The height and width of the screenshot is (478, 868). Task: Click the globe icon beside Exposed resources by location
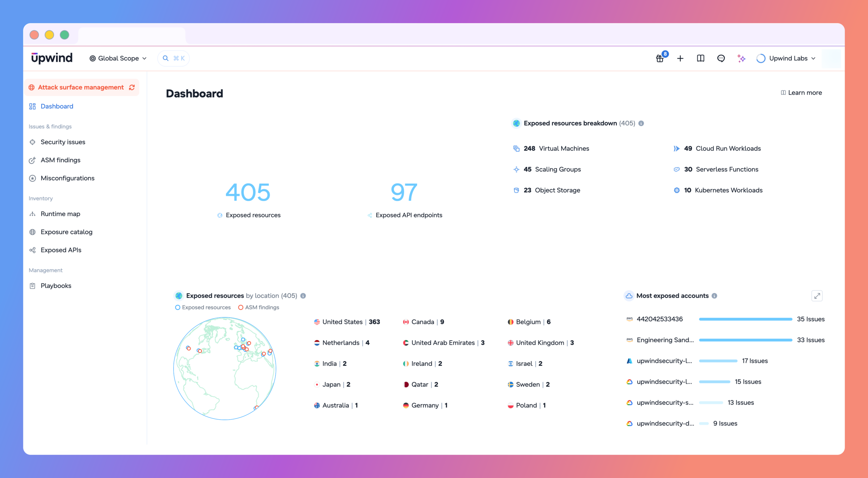[179, 296]
